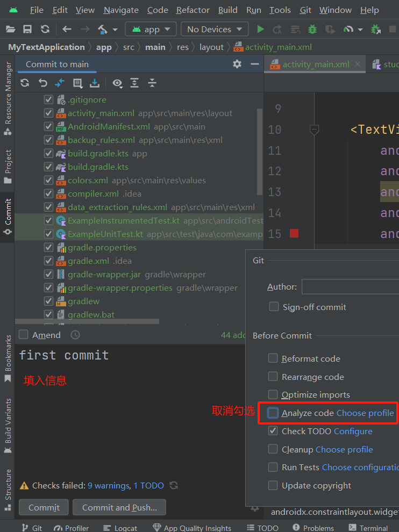
Task: Click the Sync refresh icon in main toolbar
Action: pos(45,30)
